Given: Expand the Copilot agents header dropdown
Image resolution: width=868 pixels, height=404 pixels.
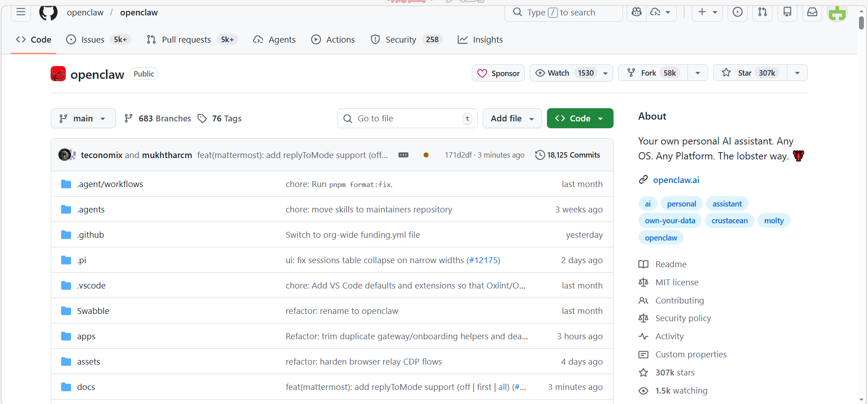Looking at the screenshot, I should tap(661, 12).
